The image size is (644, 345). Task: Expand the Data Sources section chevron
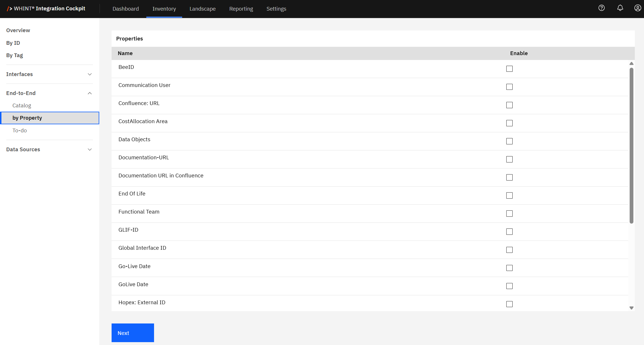[x=90, y=150]
